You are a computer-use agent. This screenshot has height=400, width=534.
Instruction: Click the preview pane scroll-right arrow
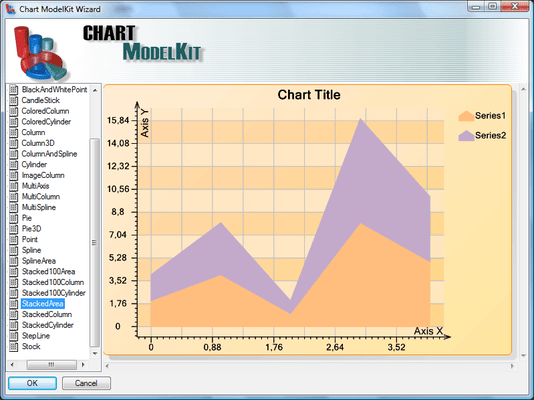click(x=512, y=366)
